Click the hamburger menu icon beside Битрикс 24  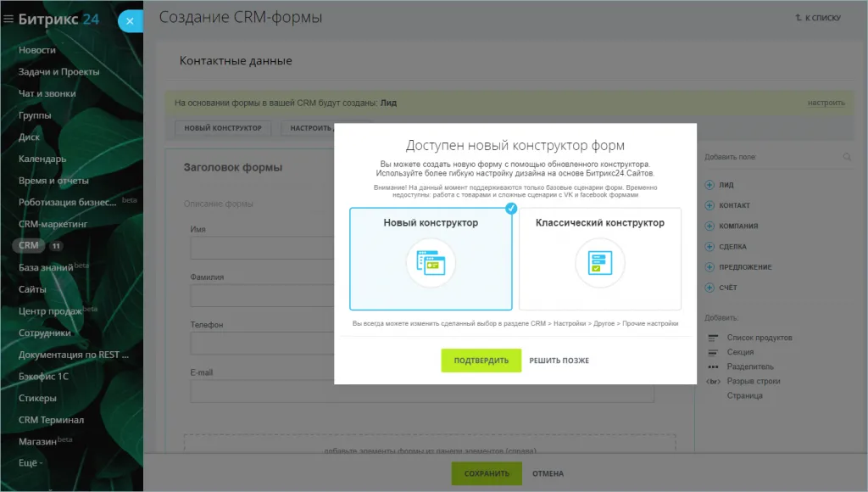click(x=8, y=20)
